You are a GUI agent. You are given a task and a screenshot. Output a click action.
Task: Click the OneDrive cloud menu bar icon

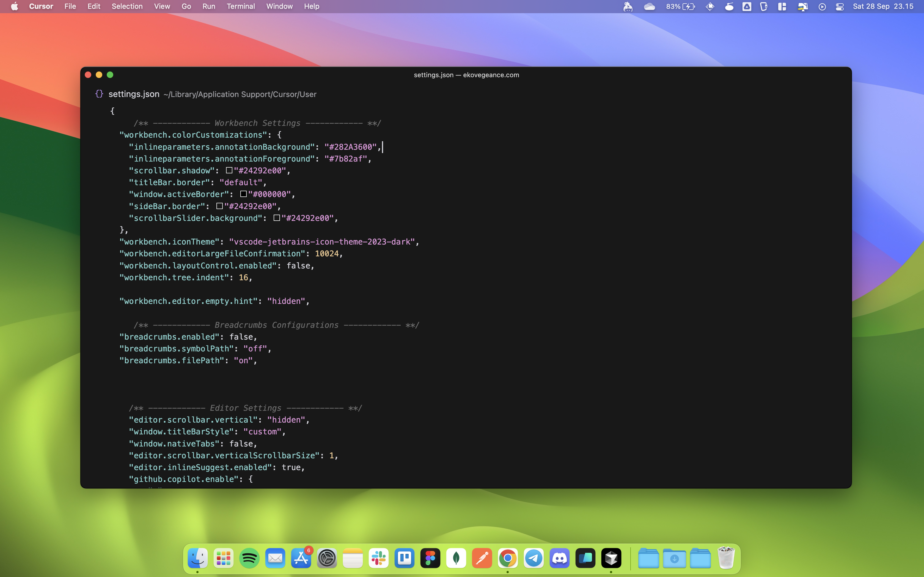(649, 7)
